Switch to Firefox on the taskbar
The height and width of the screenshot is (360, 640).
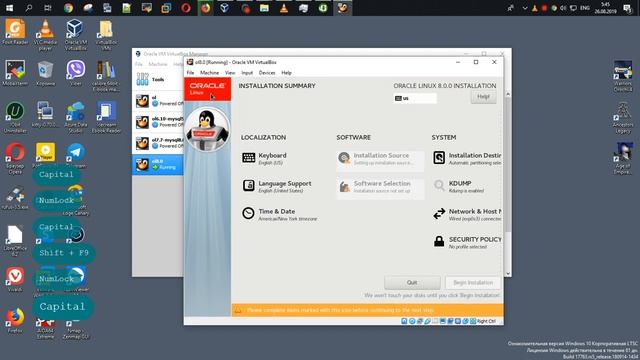pyautogui.click(x=205, y=8)
